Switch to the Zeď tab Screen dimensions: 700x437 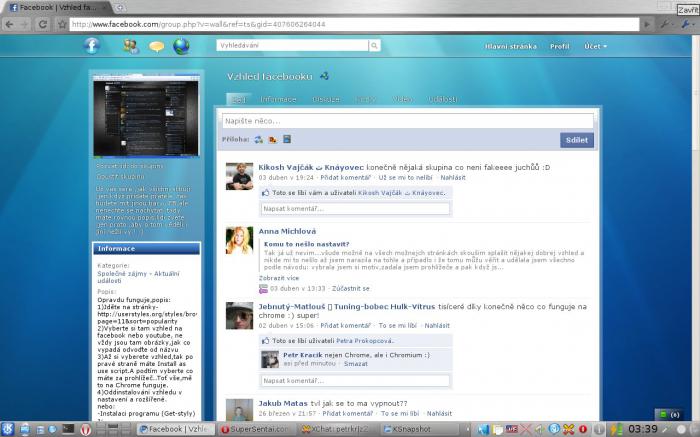[238, 100]
